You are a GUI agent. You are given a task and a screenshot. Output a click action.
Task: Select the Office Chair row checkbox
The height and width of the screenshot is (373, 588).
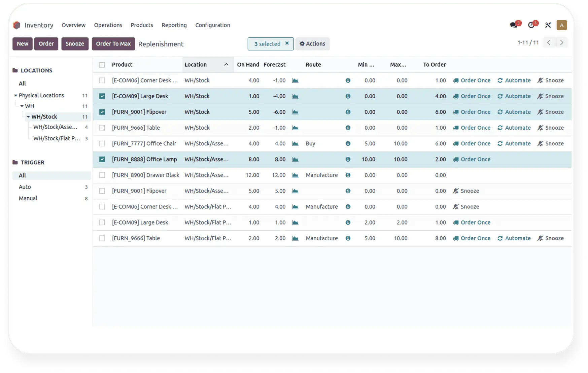(x=102, y=143)
